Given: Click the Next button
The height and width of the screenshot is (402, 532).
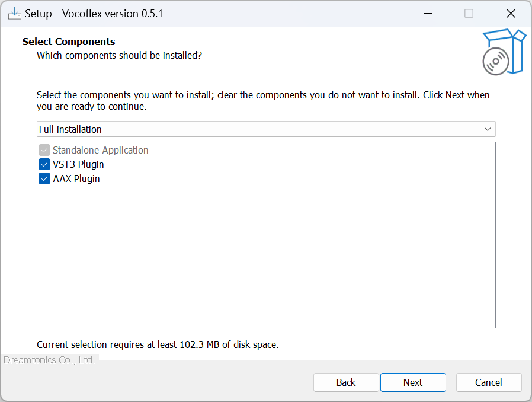Looking at the screenshot, I should pyautogui.click(x=413, y=382).
